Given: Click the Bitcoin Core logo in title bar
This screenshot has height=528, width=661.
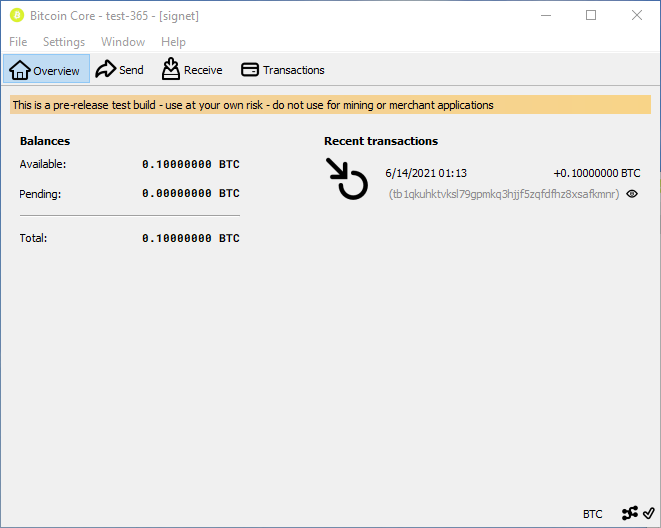Looking at the screenshot, I should pos(17,16).
